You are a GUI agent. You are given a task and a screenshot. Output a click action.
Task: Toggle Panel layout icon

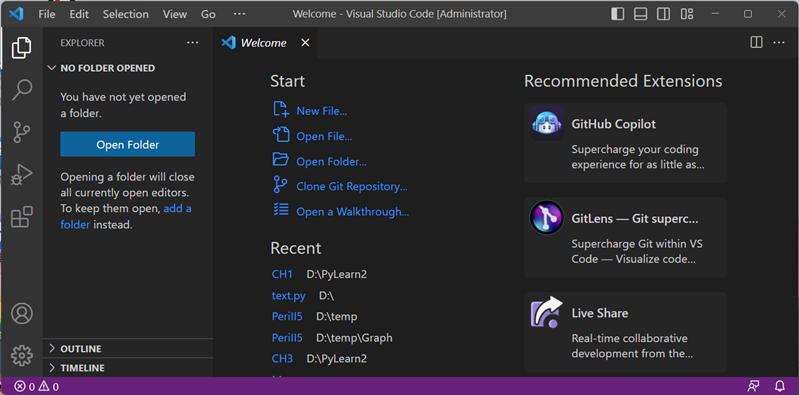(641, 14)
